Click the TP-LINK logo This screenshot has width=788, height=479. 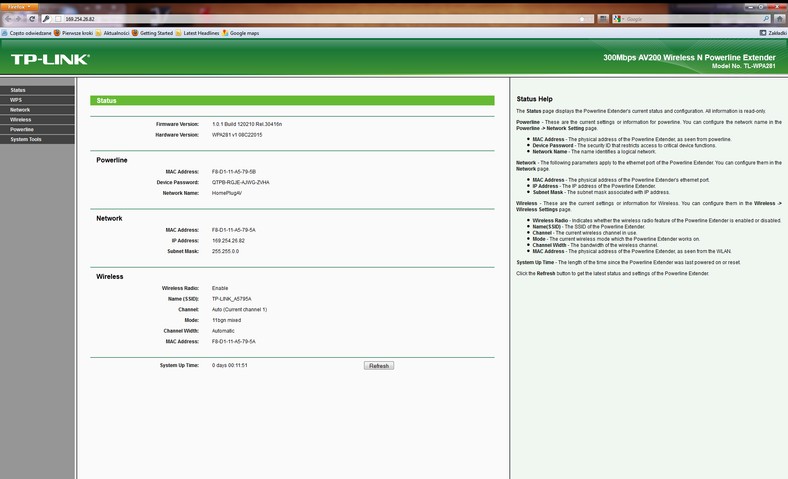[50, 60]
